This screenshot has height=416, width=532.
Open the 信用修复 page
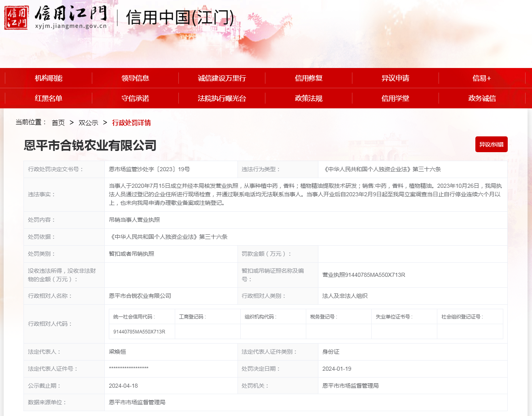point(308,78)
